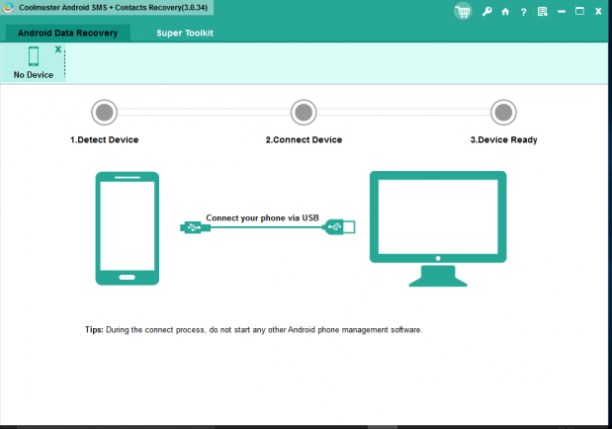
Task: Click the USB plug near the monitor
Action: pyautogui.click(x=339, y=227)
